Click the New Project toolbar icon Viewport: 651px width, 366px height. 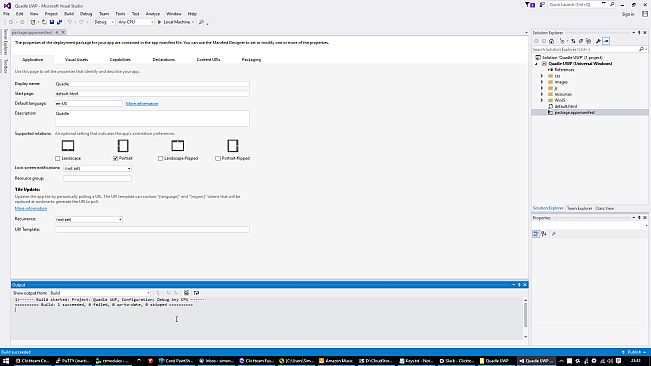(x=33, y=22)
